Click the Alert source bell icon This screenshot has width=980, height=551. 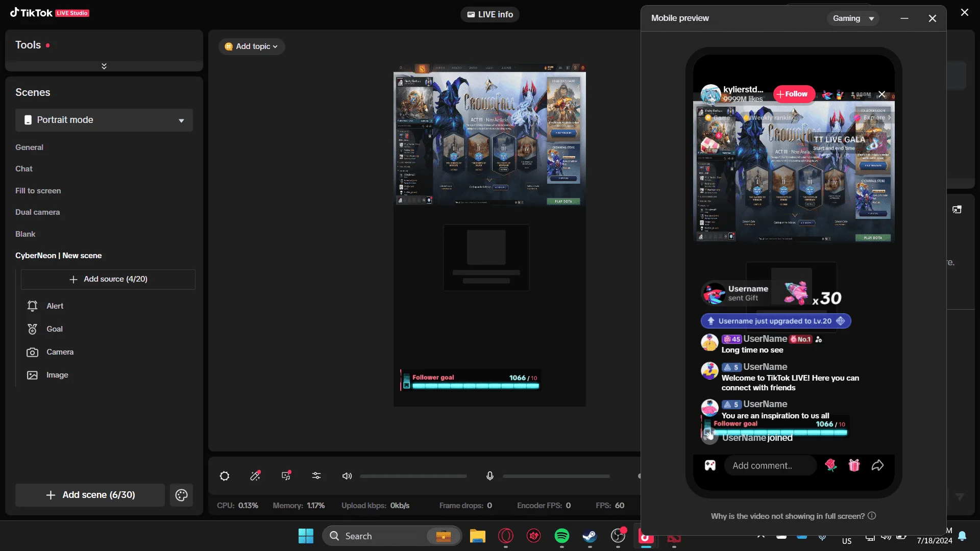click(x=32, y=306)
